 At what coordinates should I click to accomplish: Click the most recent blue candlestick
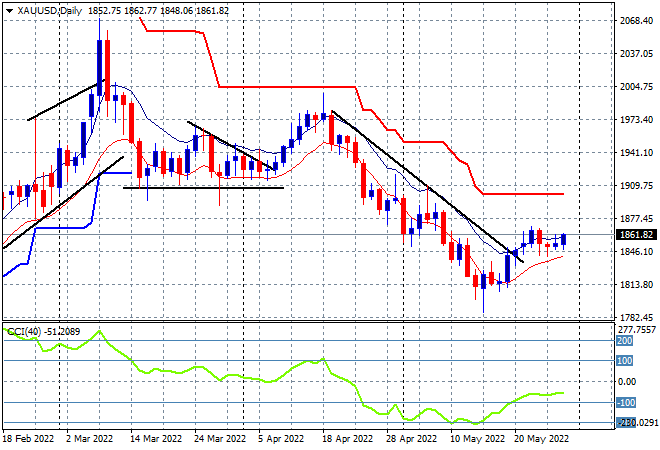[x=564, y=239]
